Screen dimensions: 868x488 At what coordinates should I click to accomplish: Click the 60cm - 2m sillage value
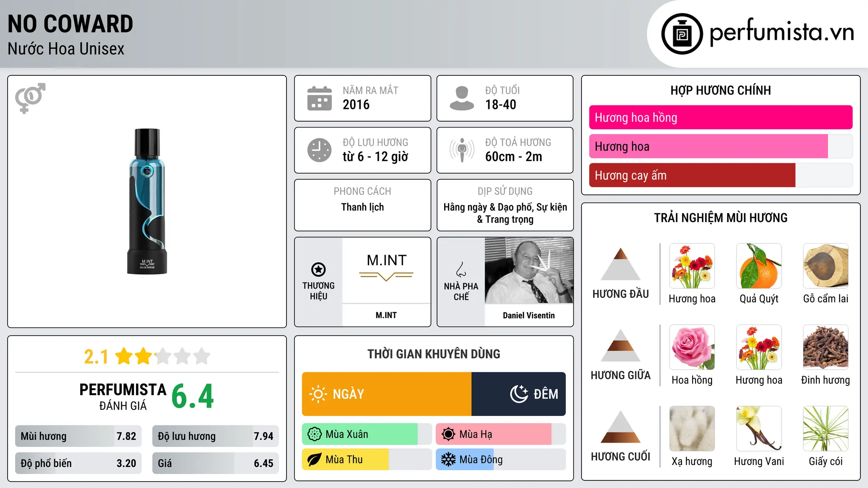(514, 157)
